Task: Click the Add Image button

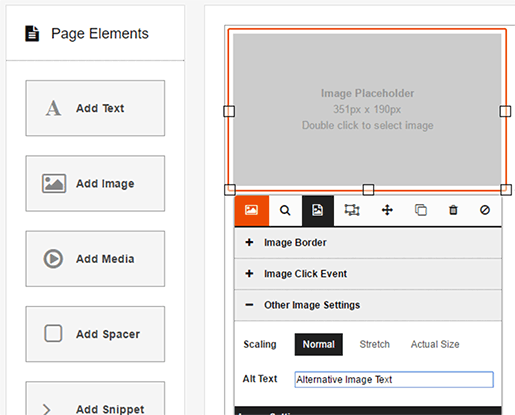Action: pos(95,183)
